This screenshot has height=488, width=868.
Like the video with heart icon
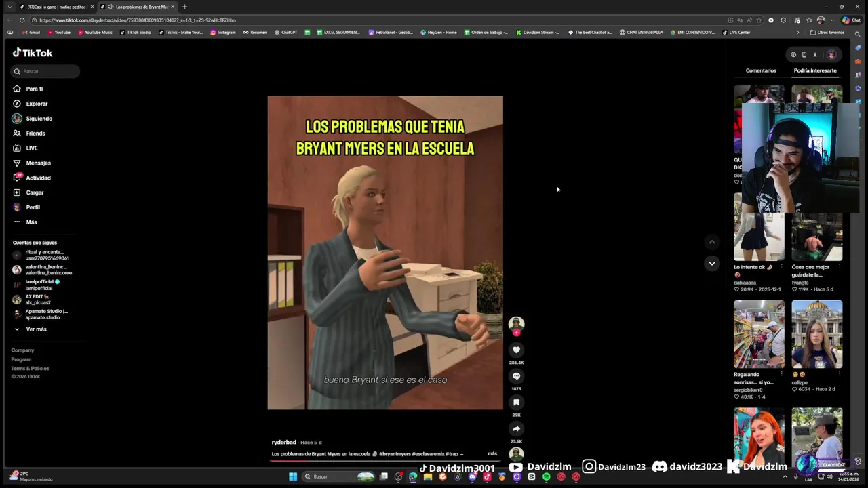click(x=516, y=350)
